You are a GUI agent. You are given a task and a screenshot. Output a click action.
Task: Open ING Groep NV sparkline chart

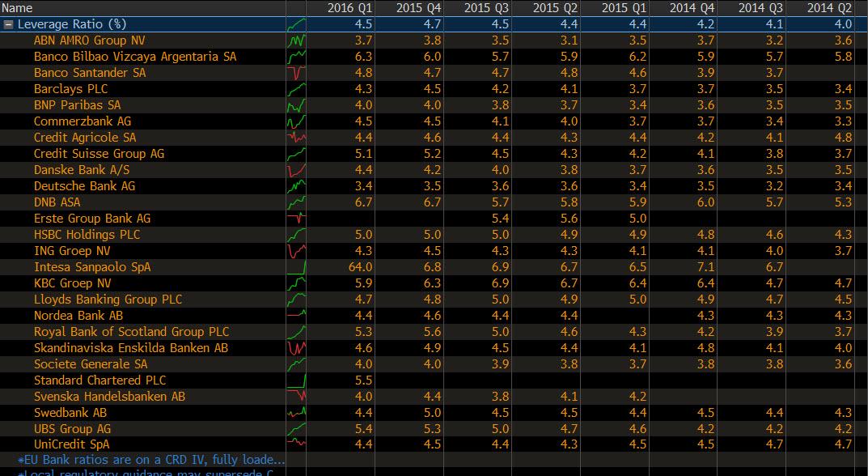pyautogui.click(x=296, y=251)
